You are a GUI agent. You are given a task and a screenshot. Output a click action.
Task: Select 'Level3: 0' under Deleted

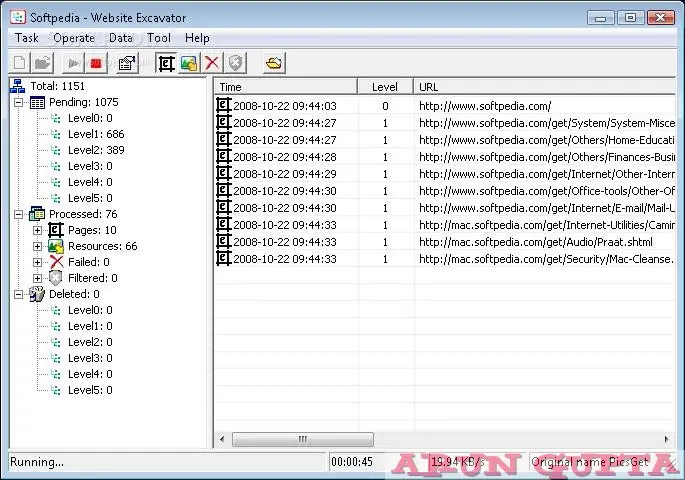coord(90,358)
